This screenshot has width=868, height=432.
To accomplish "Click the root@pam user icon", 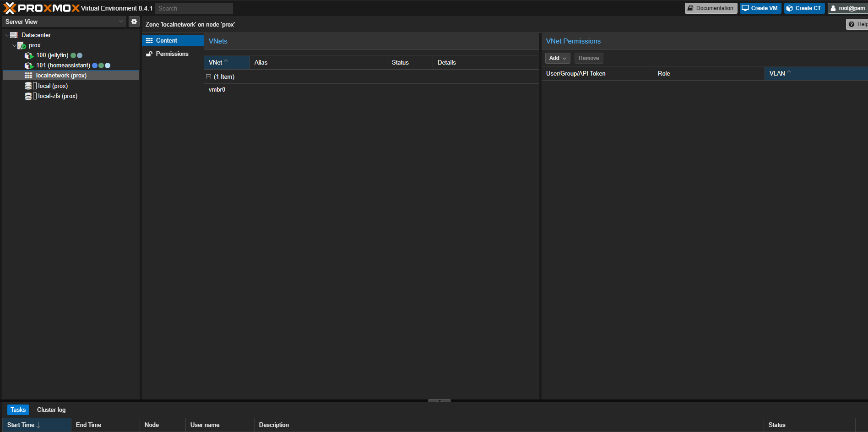I will point(833,8).
